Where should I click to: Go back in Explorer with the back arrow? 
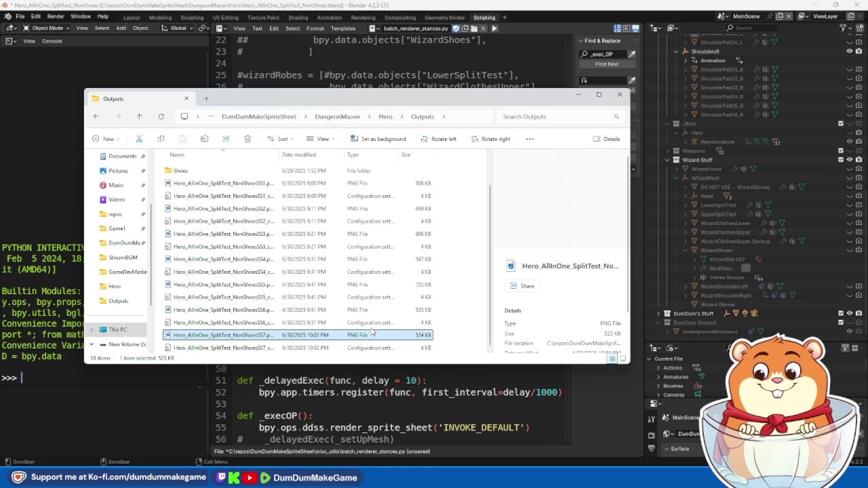[x=96, y=117]
